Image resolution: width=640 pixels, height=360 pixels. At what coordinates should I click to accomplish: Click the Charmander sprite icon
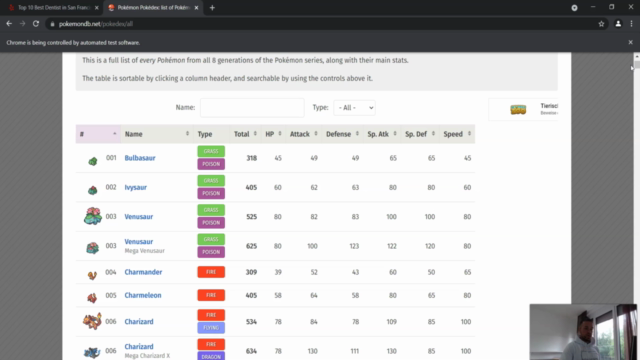coord(92,275)
